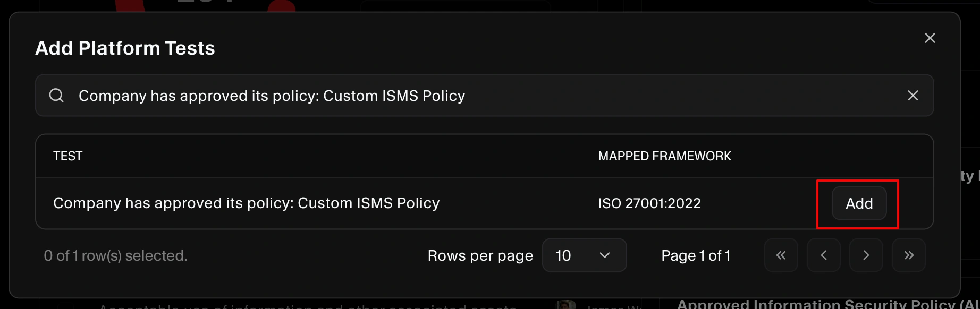The image size is (980, 309).
Task: Select the Custom ISMS Policy test row
Action: [x=246, y=203]
